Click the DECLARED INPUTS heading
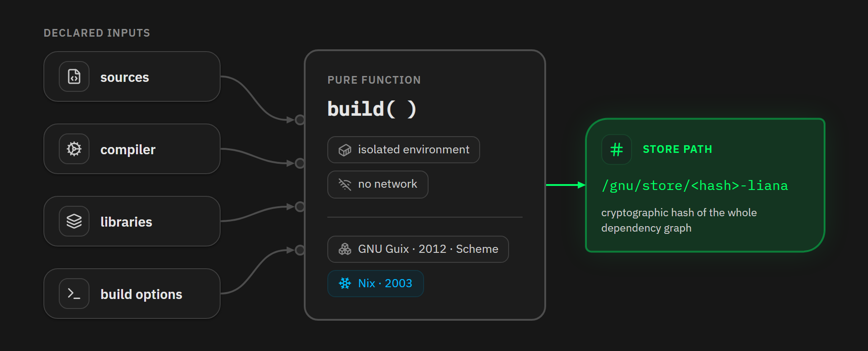868x351 pixels. click(x=97, y=33)
